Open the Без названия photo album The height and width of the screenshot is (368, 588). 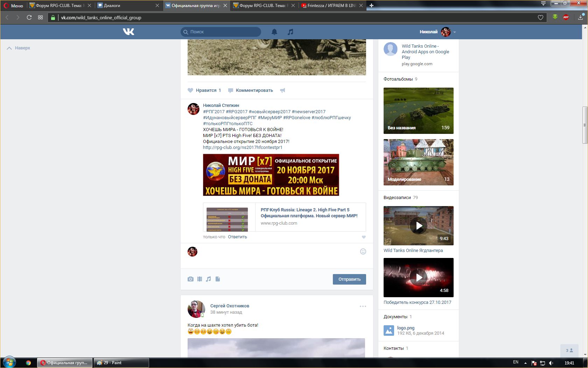419,111
